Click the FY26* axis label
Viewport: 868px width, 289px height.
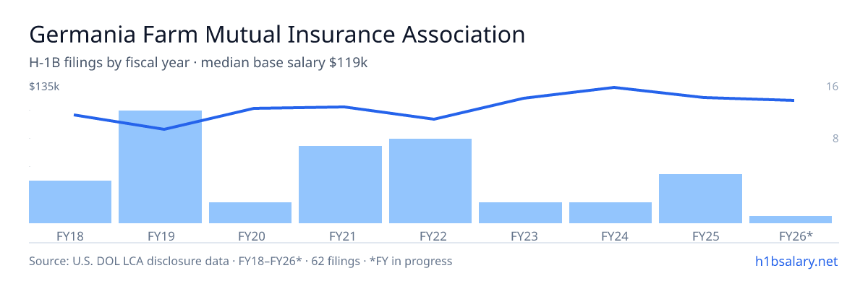point(796,236)
